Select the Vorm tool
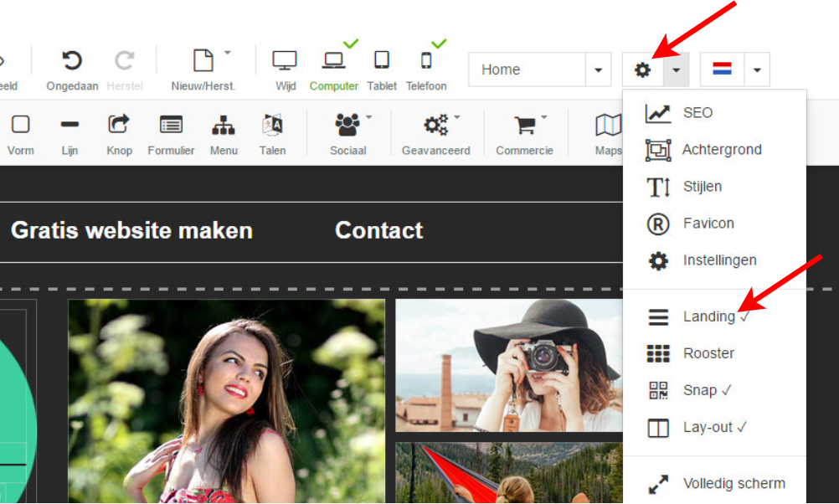 (x=21, y=134)
